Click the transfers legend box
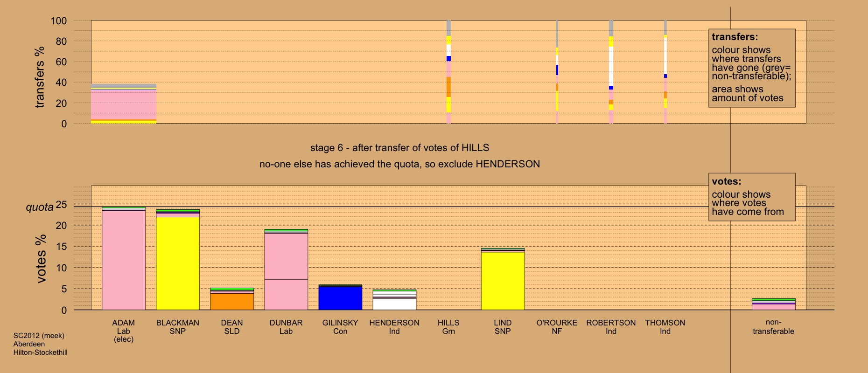The height and width of the screenshot is (373, 868). (752, 68)
